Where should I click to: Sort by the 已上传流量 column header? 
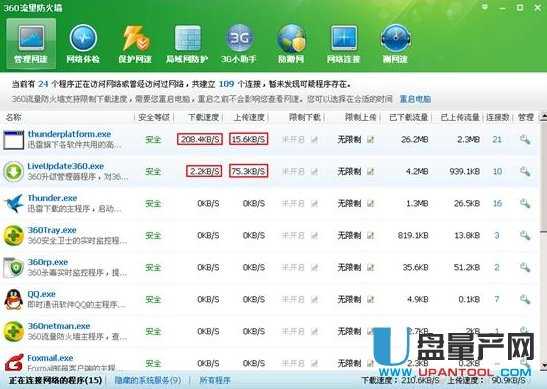[x=460, y=117]
